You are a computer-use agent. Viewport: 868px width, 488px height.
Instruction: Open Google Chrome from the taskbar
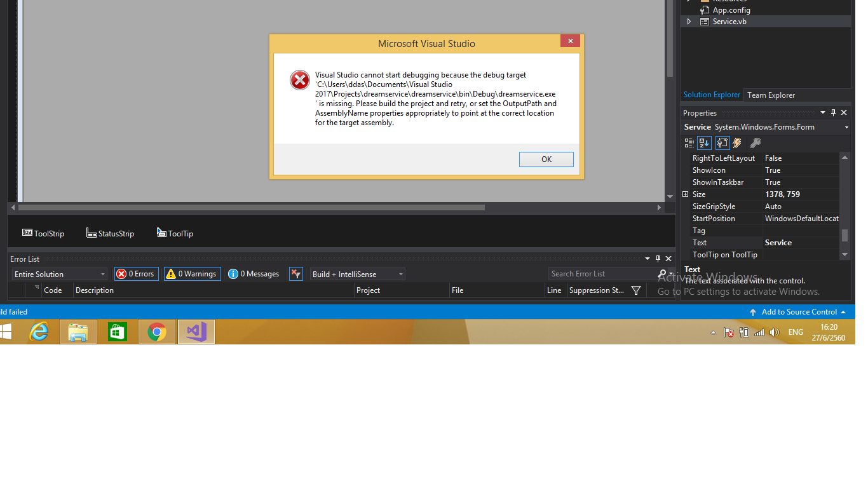pos(157,332)
